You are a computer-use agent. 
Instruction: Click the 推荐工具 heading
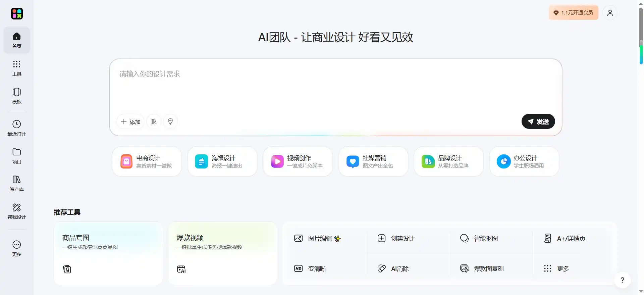(67, 212)
